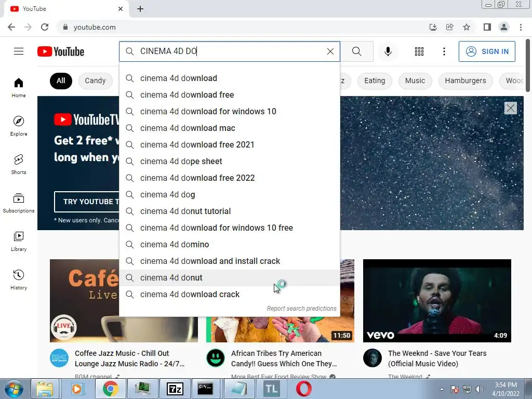This screenshot has width=532, height=399.
Task: Open the YouTube apps grid icon
Action: point(419,51)
